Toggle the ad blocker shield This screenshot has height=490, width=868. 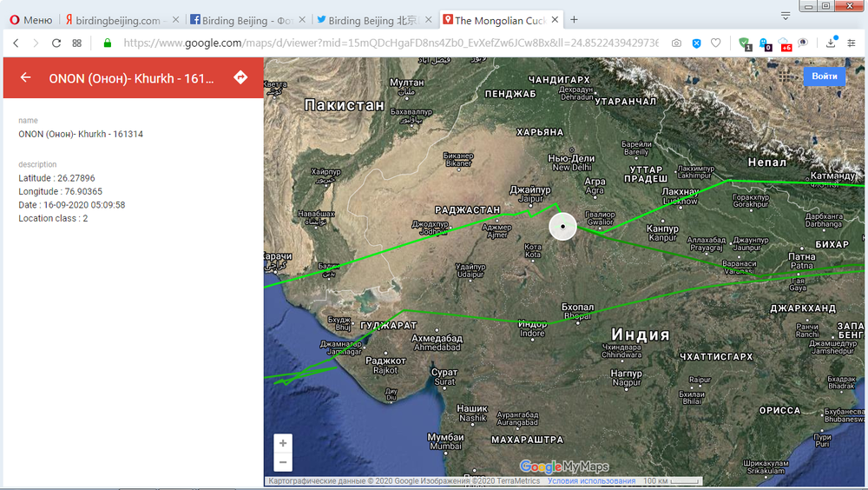pos(696,43)
